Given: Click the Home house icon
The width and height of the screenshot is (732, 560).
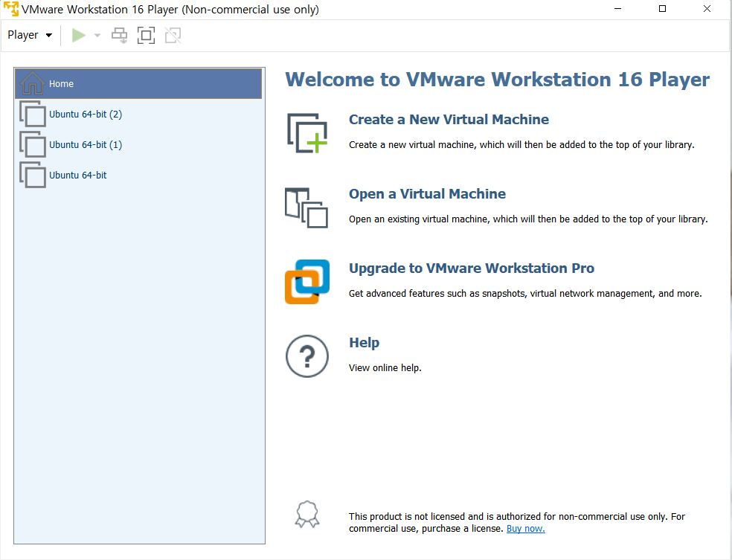Looking at the screenshot, I should [x=32, y=83].
